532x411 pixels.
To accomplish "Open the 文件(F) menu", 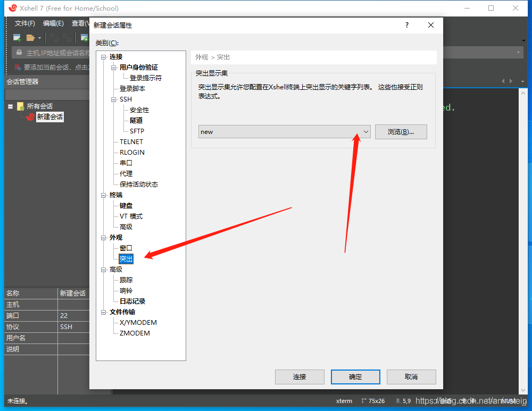I will 25,23.
